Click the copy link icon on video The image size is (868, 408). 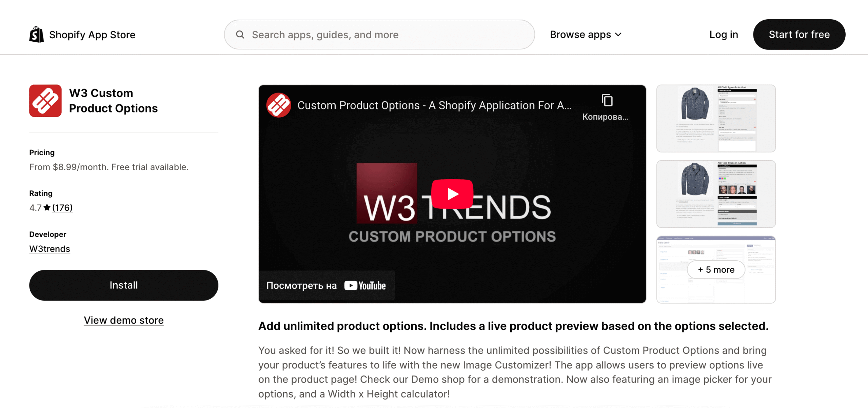[x=607, y=101]
